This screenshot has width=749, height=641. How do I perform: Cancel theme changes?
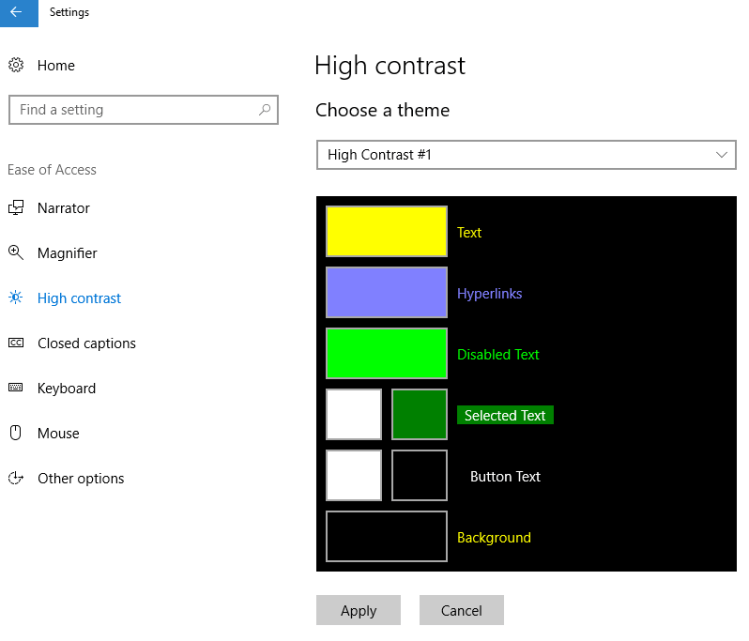[x=461, y=610]
